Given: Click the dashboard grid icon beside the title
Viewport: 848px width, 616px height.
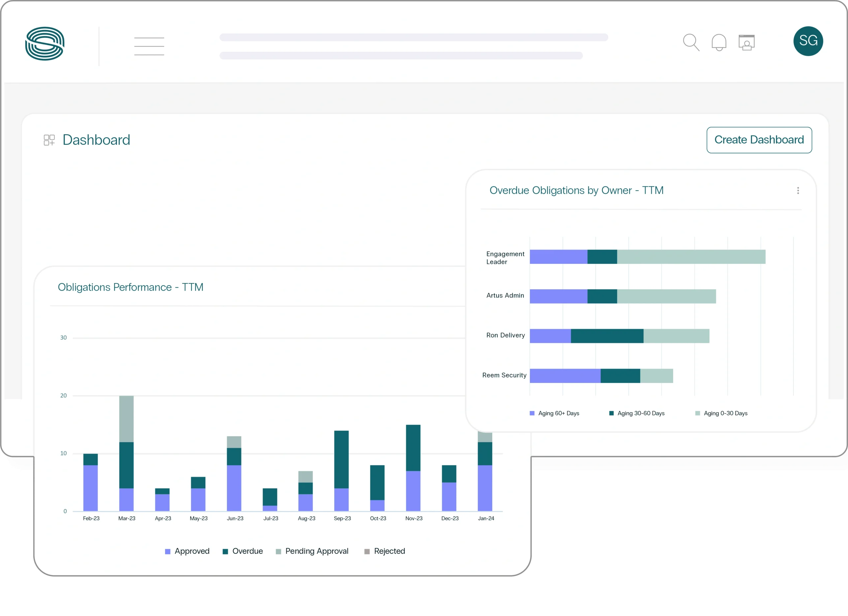Looking at the screenshot, I should click(x=49, y=140).
